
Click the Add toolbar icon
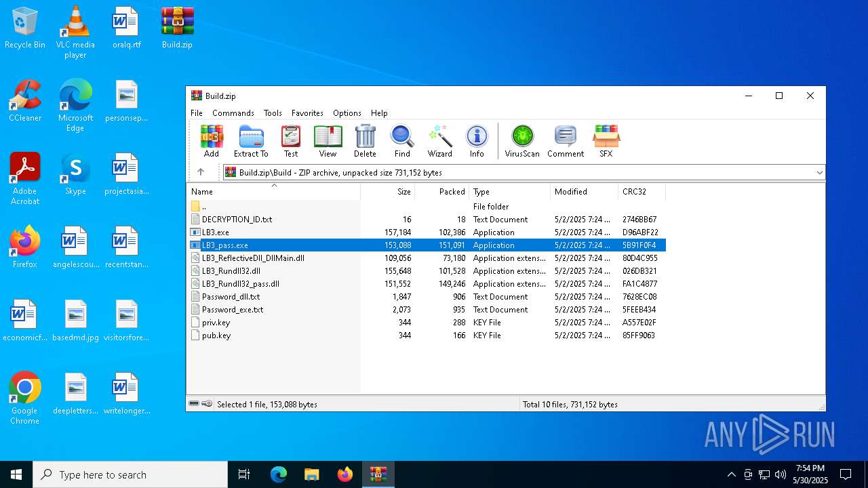pyautogui.click(x=212, y=142)
